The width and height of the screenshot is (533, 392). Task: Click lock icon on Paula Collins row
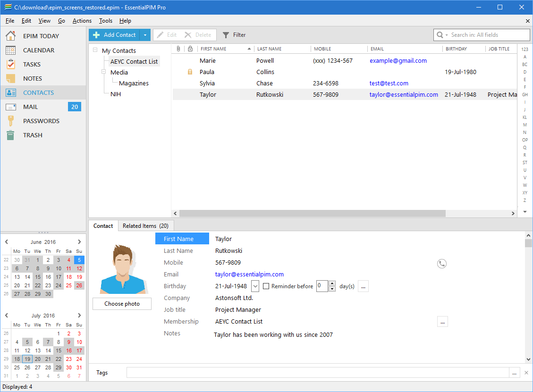190,72
